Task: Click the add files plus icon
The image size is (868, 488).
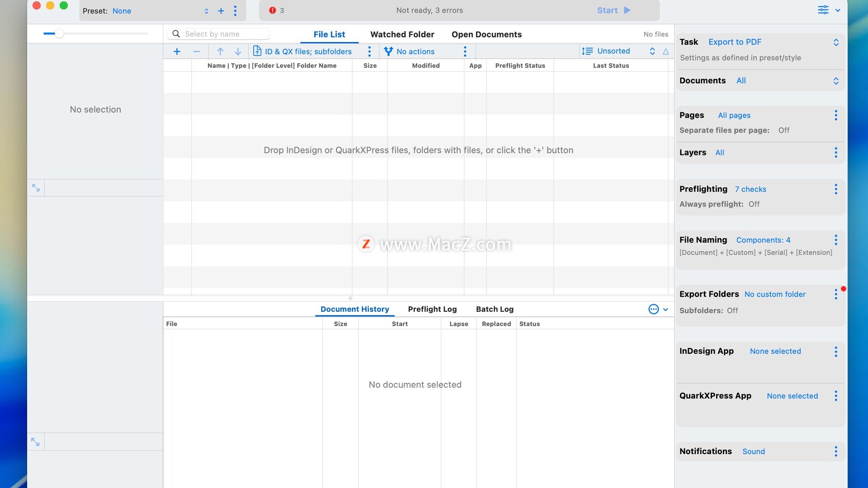Action: point(177,52)
